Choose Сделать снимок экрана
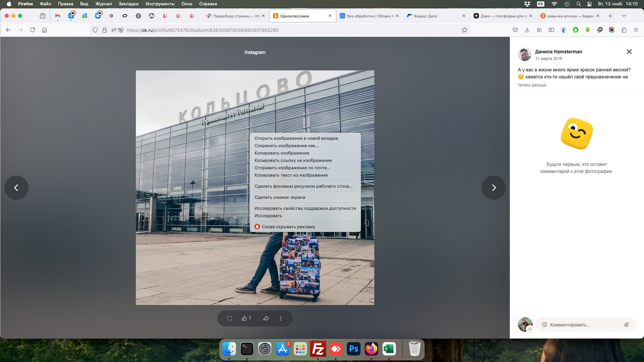644x362 pixels. click(x=305, y=197)
